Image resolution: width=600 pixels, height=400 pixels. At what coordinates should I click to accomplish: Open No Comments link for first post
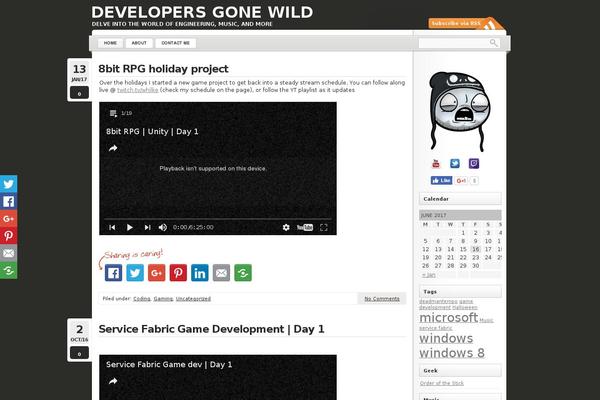[382, 299]
